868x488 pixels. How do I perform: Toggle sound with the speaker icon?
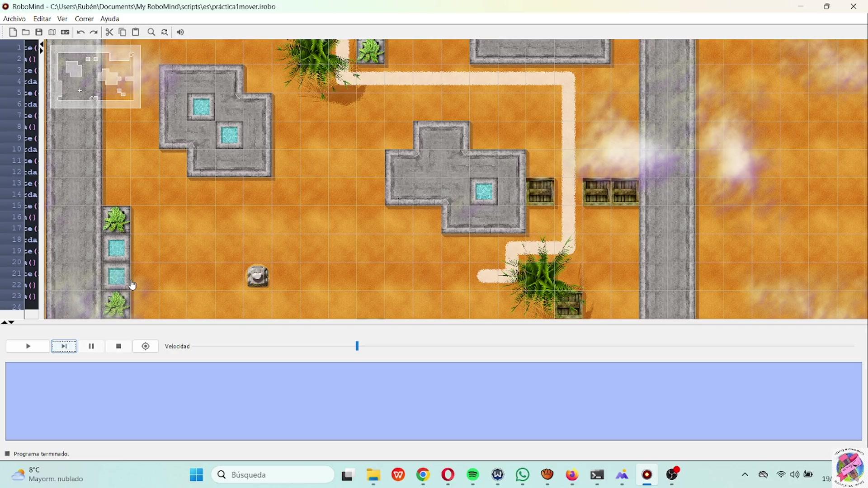tap(180, 32)
